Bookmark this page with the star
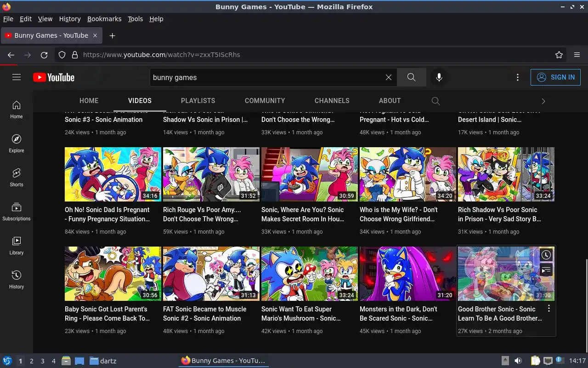The image size is (588, 368). pyautogui.click(x=559, y=55)
